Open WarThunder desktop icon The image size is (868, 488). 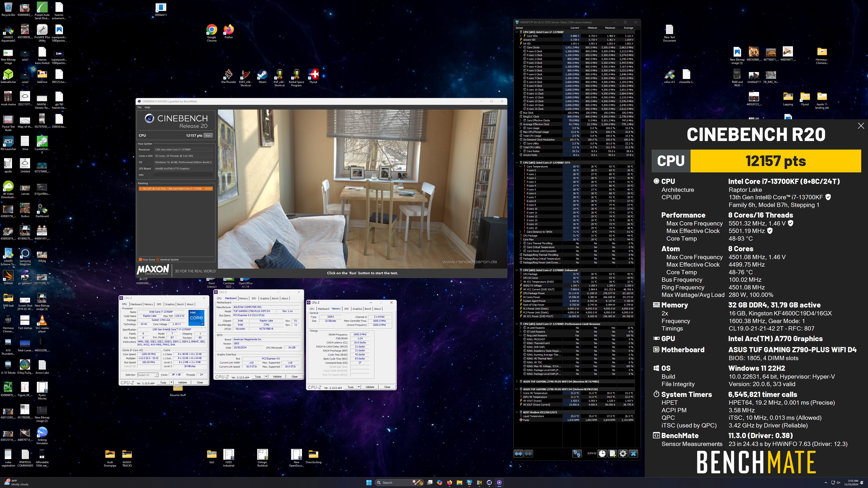click(x=229, y=76)
